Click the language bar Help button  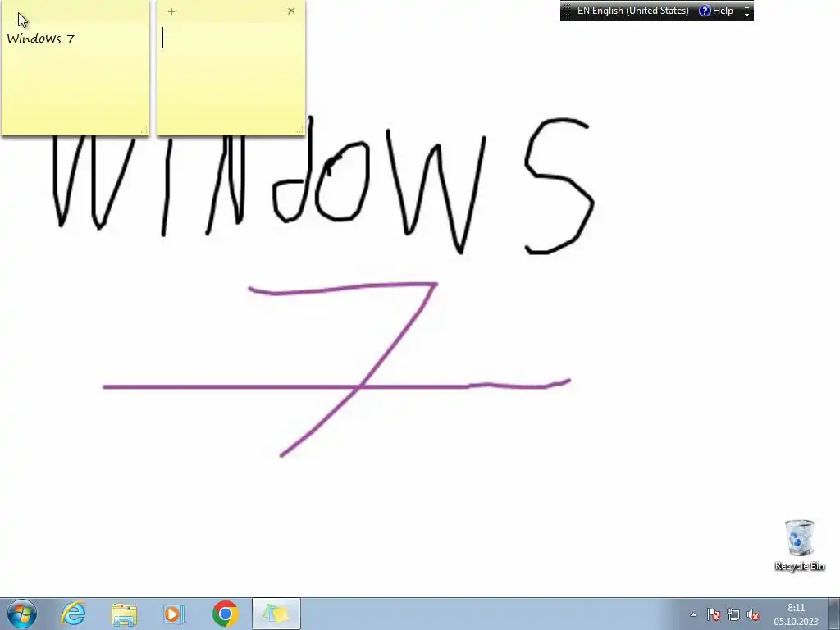(x=716, y=11)
